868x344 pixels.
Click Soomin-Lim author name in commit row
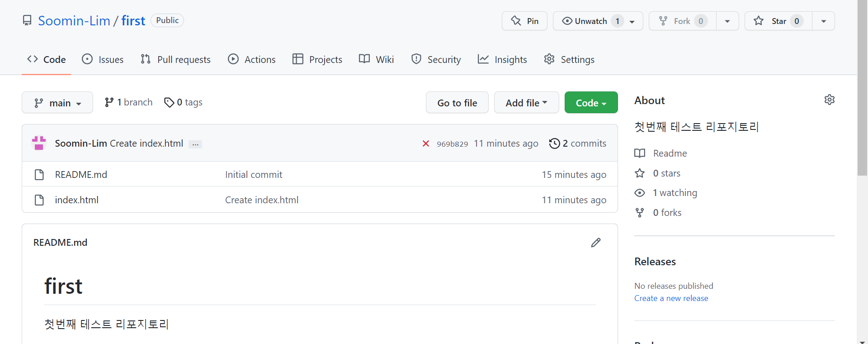[x=81, y=143]
